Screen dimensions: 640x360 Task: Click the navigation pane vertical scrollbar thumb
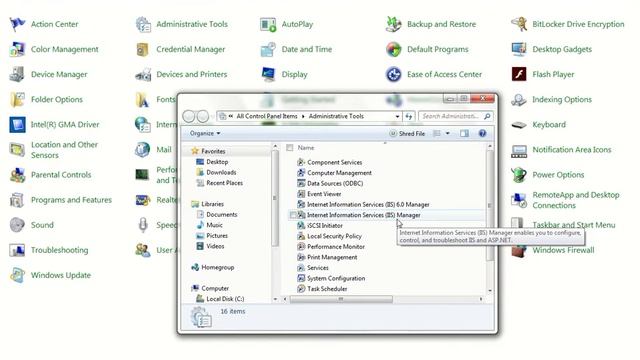[275, 198]
